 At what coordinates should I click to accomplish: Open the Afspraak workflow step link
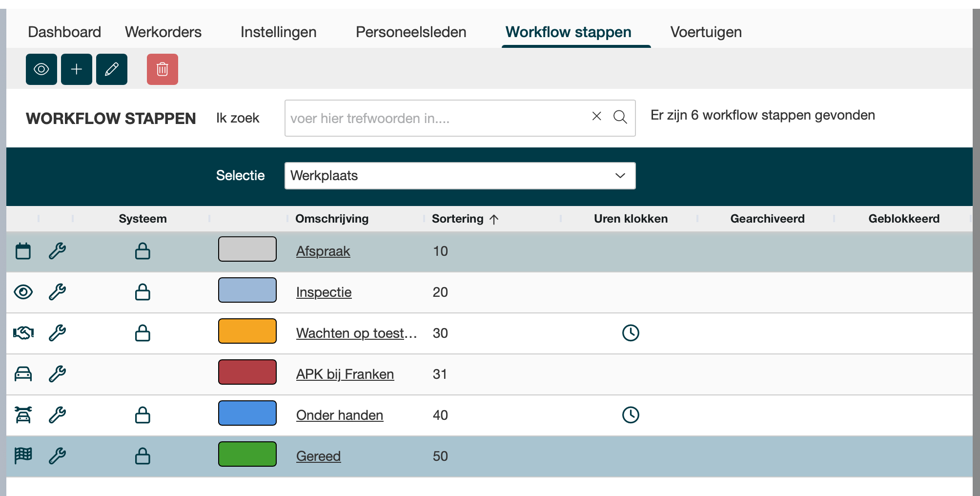tap(323, 251)
